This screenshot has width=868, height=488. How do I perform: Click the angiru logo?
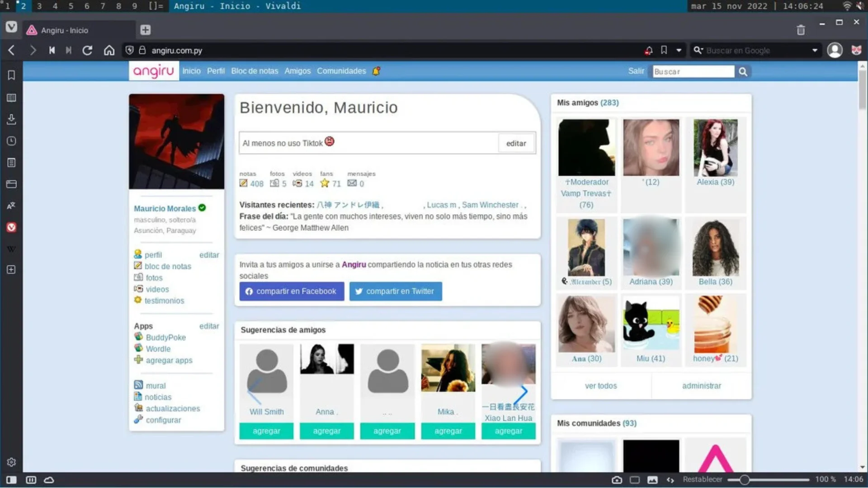coord(154,71)
